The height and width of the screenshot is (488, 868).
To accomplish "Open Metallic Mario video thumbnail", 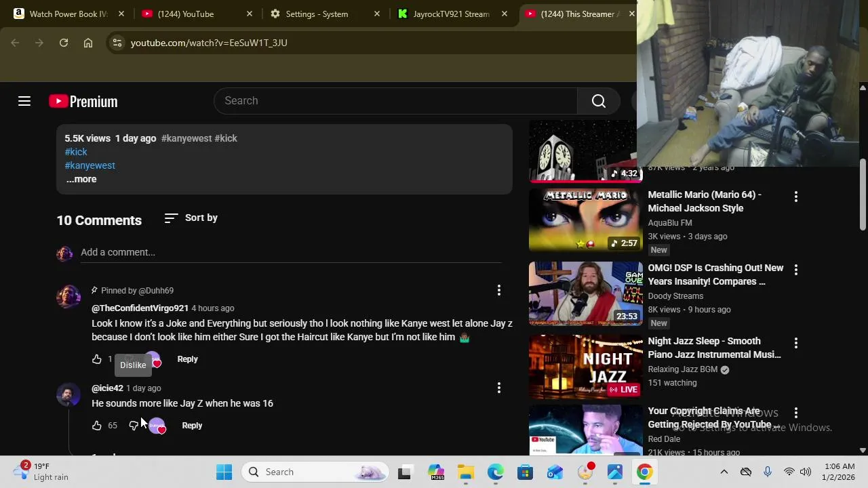I will [x=586, y=220].
